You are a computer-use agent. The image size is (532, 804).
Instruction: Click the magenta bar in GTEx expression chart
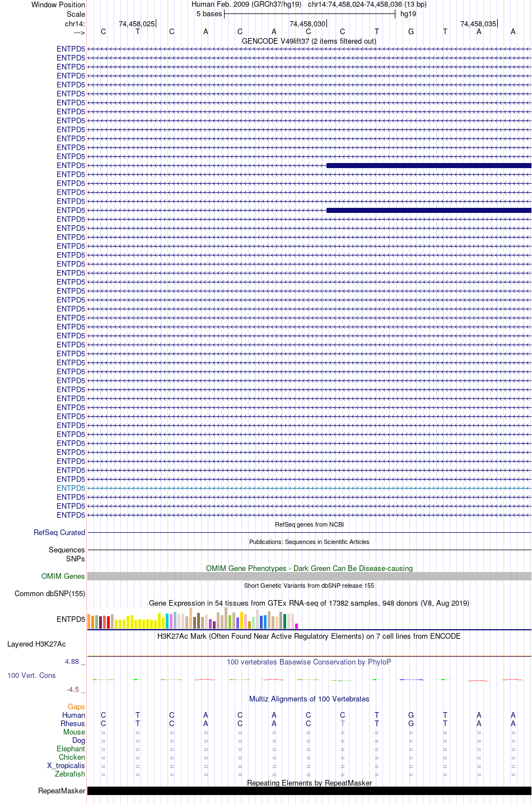pyautogui.click(x=297, y=626)
